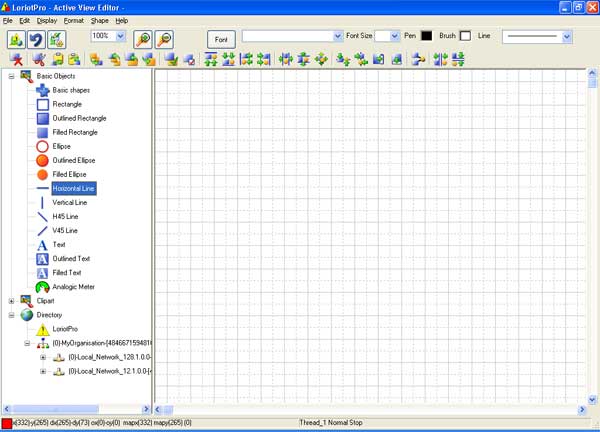Click the Delete icon with red X
The width and height of the screenshot is (600, 432).
point(16,59)
